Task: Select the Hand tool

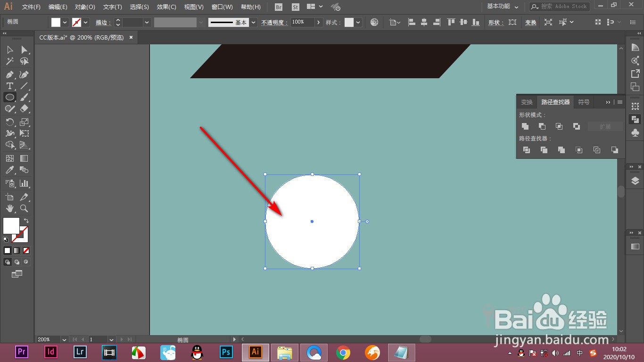Action: tap(9, 208)
